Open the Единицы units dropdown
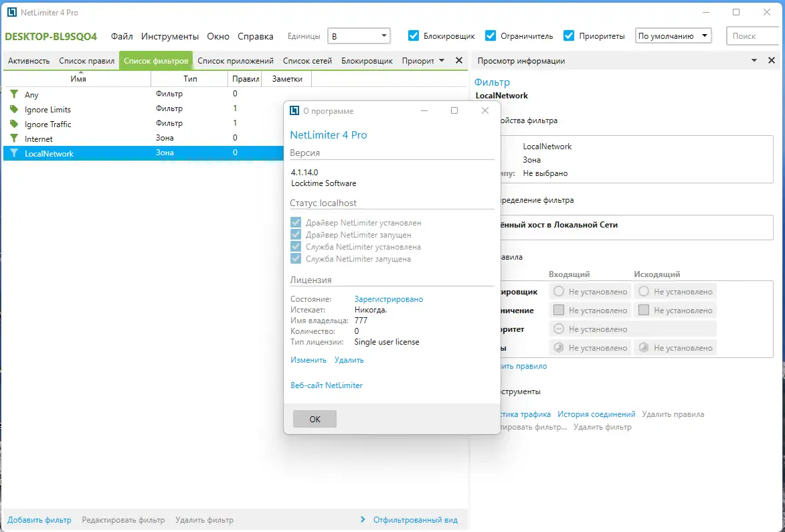This screenshot has height=532, width=785. tap(359, 36)
